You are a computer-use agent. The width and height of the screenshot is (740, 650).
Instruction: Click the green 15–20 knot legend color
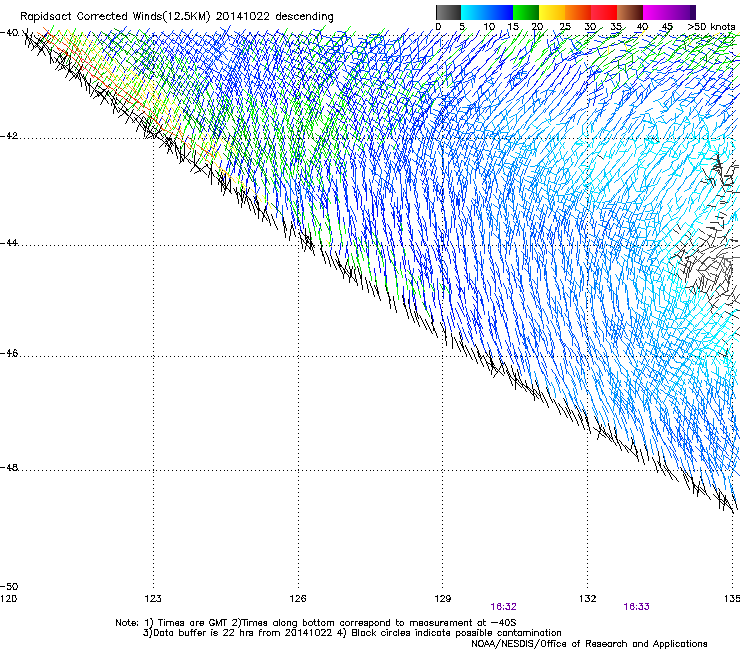coord(526,12)
